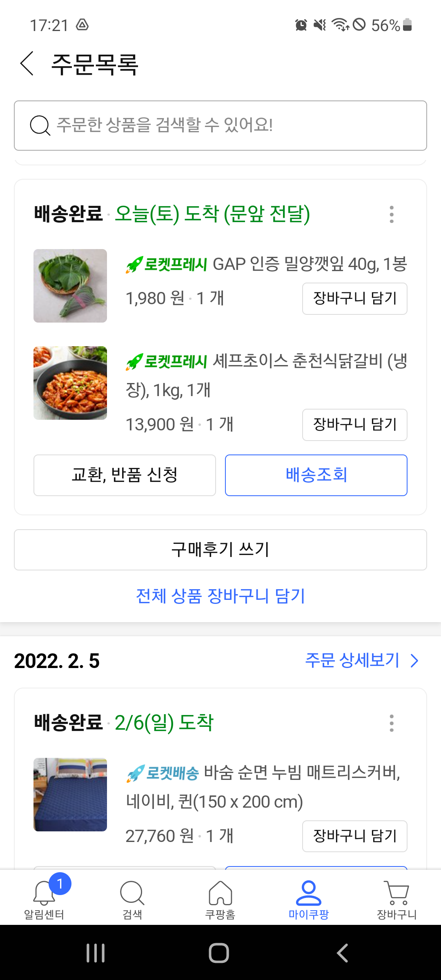Screen dimensions: 441x980
Task: Focus the 주문한 상품 search field
Action: (237, 125)
